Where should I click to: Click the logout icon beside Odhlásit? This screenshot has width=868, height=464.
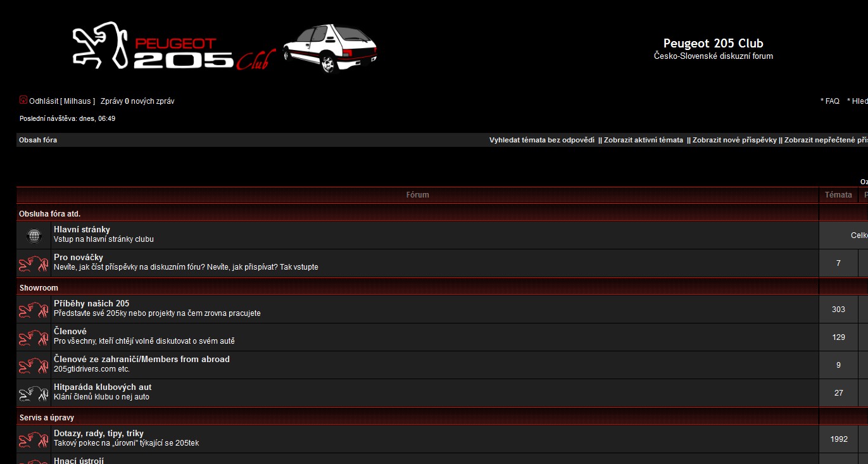point(23,100)
